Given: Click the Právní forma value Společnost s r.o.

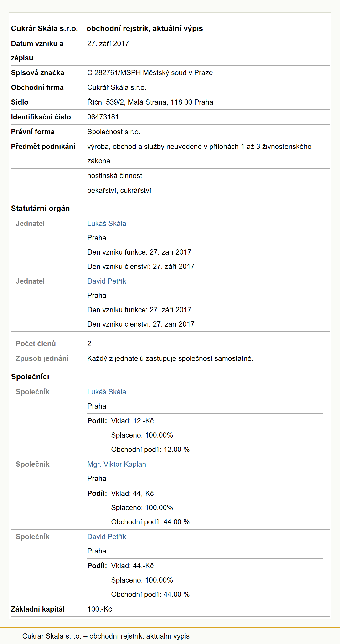Looking at the screenshot, I should click(x=114, y=132).
